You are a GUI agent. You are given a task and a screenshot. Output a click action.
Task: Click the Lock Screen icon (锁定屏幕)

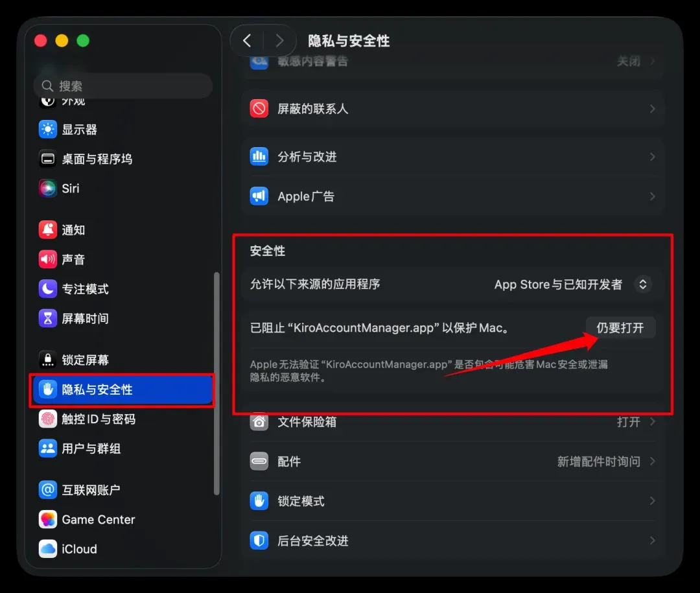click(48, 360)
